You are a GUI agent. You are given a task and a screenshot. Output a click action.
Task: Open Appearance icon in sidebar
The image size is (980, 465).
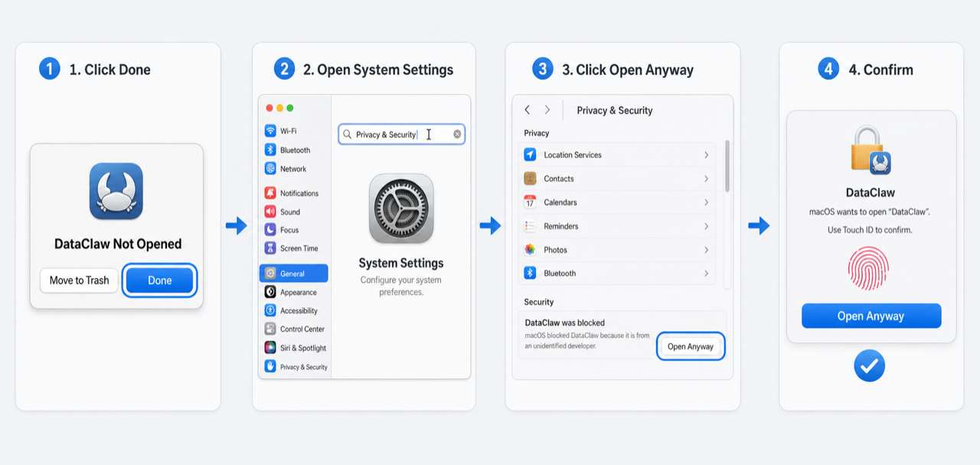270,292
